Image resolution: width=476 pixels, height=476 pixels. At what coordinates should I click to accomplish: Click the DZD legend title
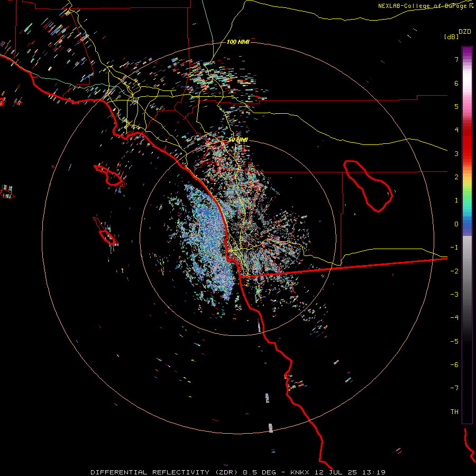point(465,32)
